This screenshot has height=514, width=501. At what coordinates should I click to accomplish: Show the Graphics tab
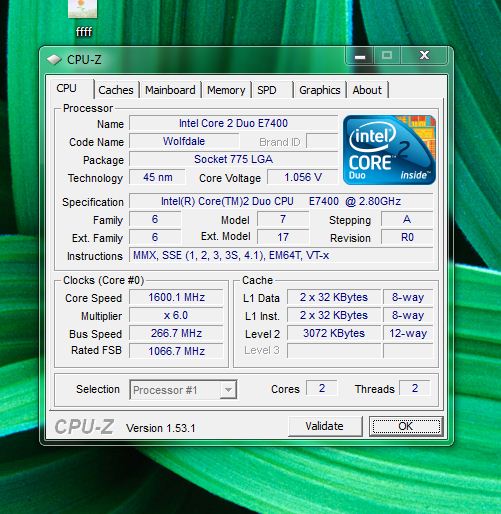(x=320, y=90)
